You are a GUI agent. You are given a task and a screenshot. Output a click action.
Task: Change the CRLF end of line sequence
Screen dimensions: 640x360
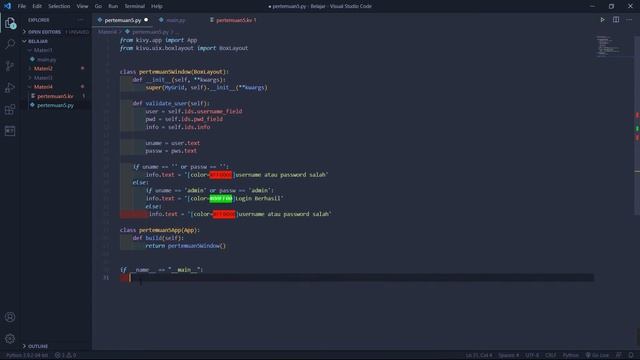[551, 355]
